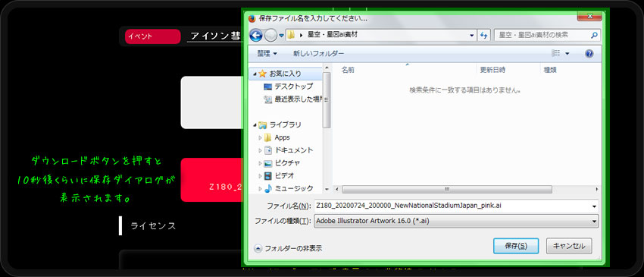
Task: Click 星空・星図ai素材 path in address bar
Action: point(333,36)
